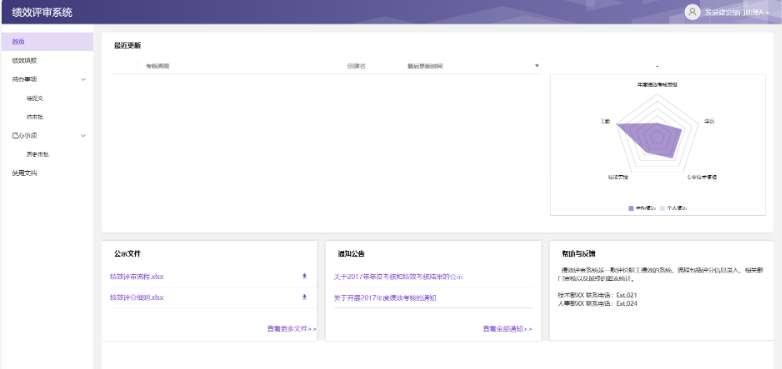Viewport: 782px width, 369px height.
Task: Open the sub-item under 已办事项
Action: [x=37, y=155]
